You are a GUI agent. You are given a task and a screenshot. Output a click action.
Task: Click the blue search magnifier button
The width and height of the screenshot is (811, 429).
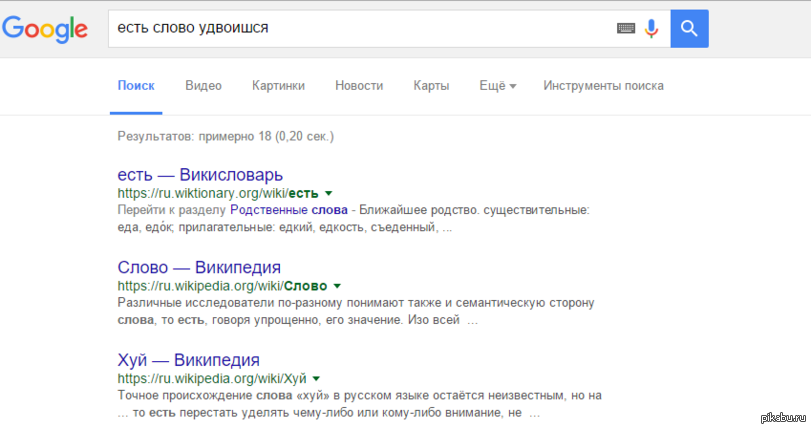click(689, 28)
